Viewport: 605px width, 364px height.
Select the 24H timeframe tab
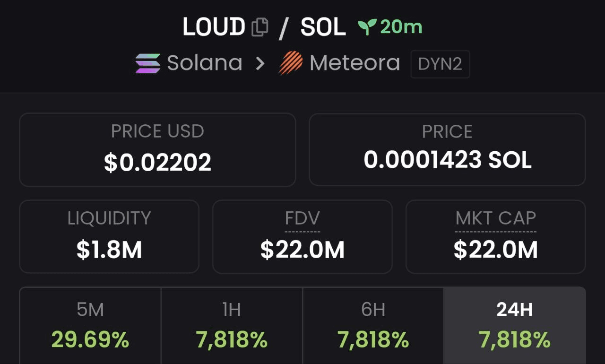click(x=515, y=325)
